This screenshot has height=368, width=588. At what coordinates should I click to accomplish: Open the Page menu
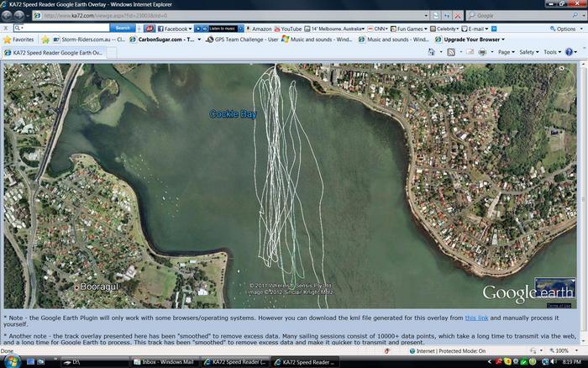point(506,52)
